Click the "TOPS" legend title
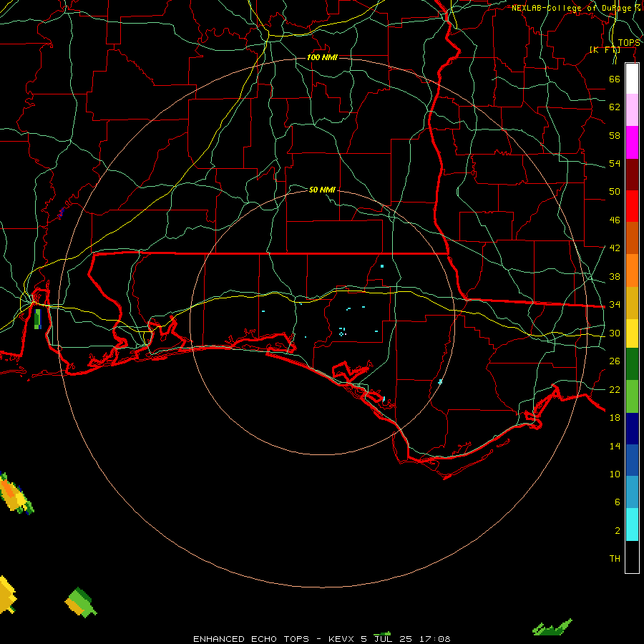This screenshot has height=644, width=644. point(629,43)
